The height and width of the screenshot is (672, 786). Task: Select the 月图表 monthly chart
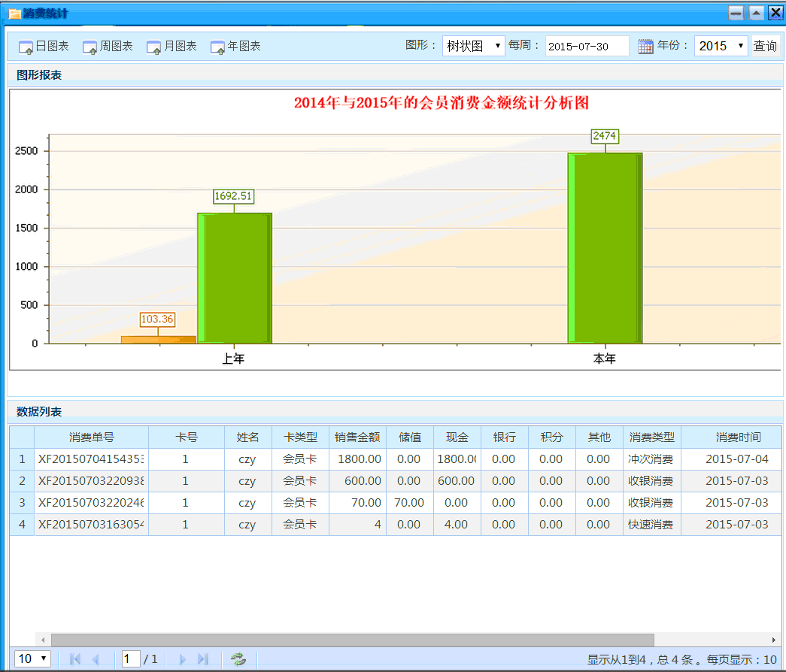point(171,47)
